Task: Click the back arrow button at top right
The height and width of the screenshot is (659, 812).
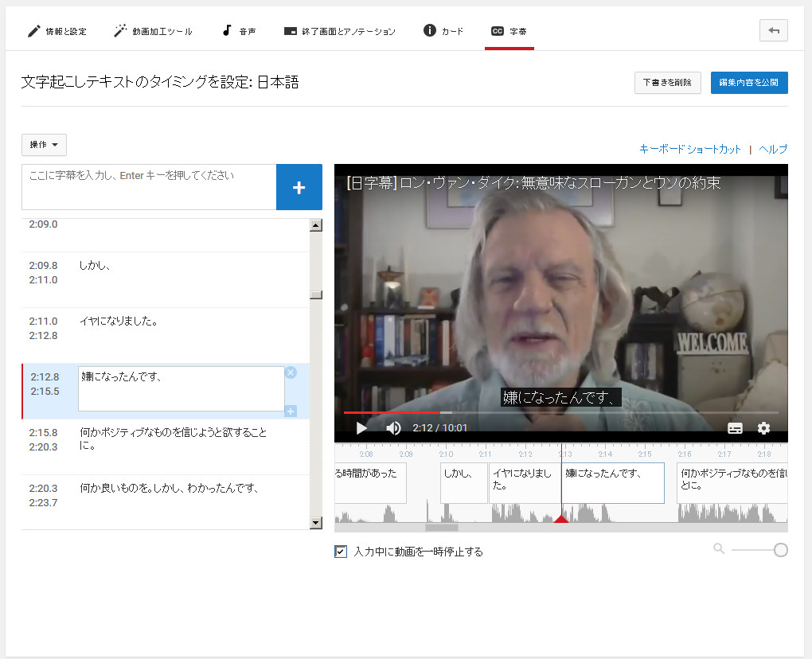Action: pyautogui.click(x=774, y=31)
